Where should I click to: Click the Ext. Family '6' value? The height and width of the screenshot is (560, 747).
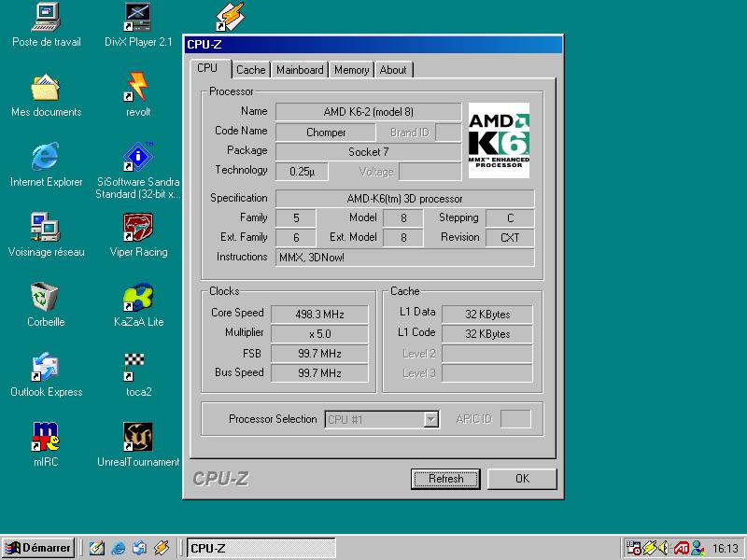(x=296, y=238)
